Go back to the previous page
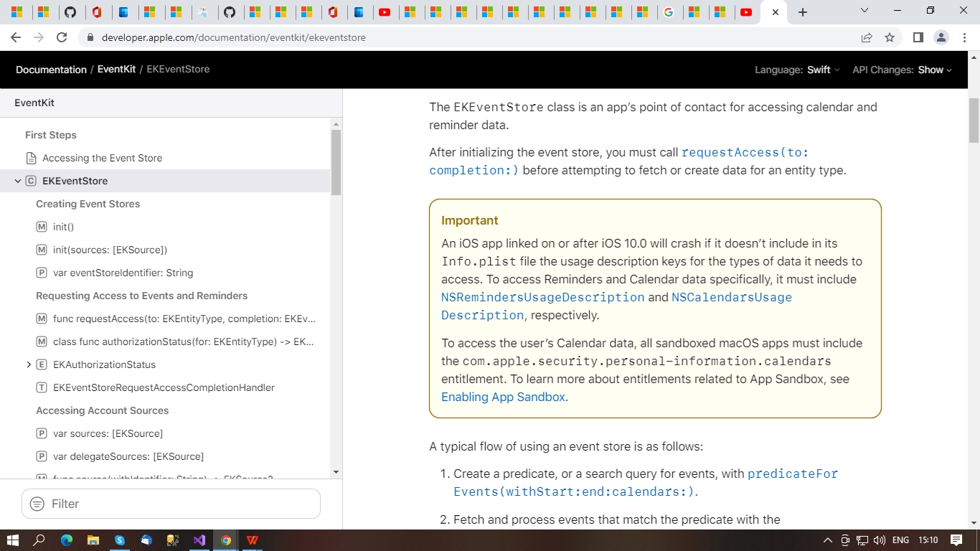 pos(16,37)
